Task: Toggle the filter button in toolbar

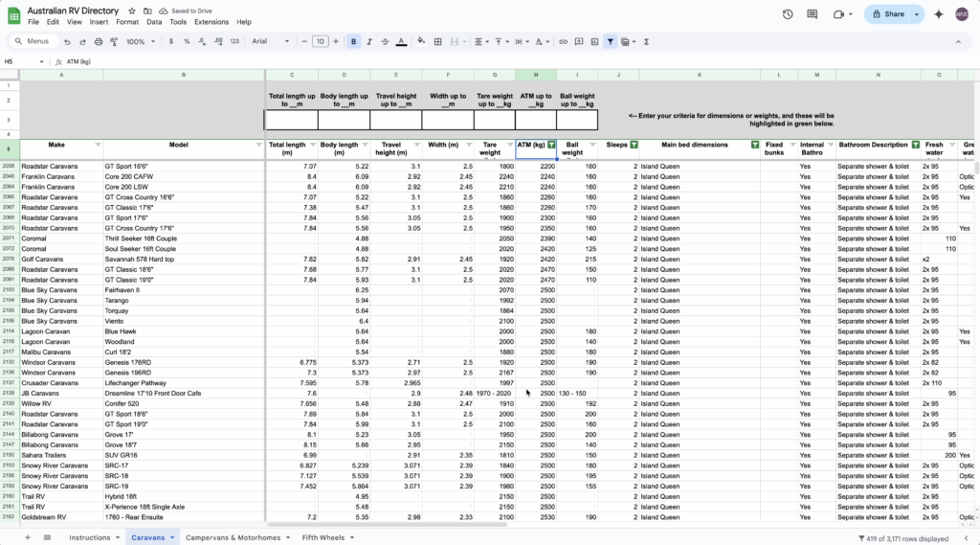Action: (x=610, y=42)
